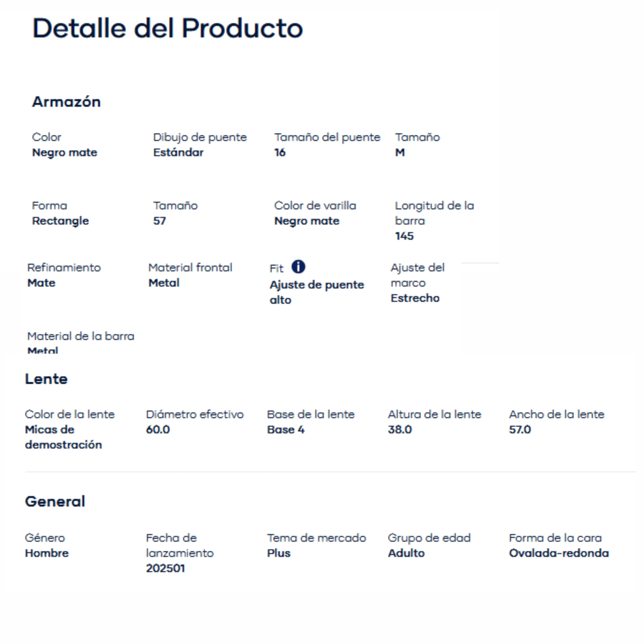
Task: Click the Estrecho frame fit value
Action: [x=415, y=298]
